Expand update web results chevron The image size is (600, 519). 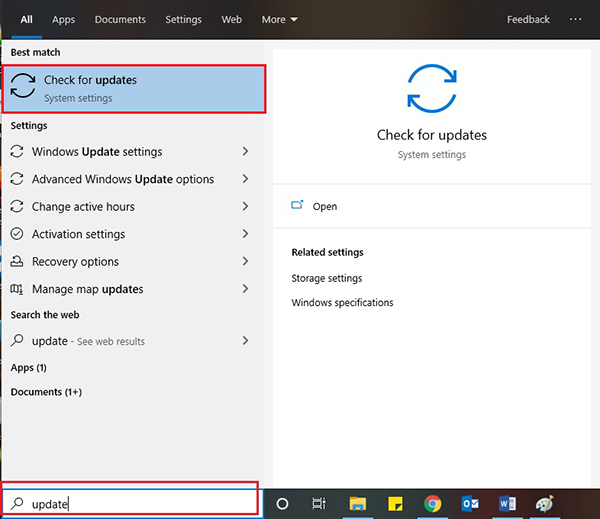point(245,340)
